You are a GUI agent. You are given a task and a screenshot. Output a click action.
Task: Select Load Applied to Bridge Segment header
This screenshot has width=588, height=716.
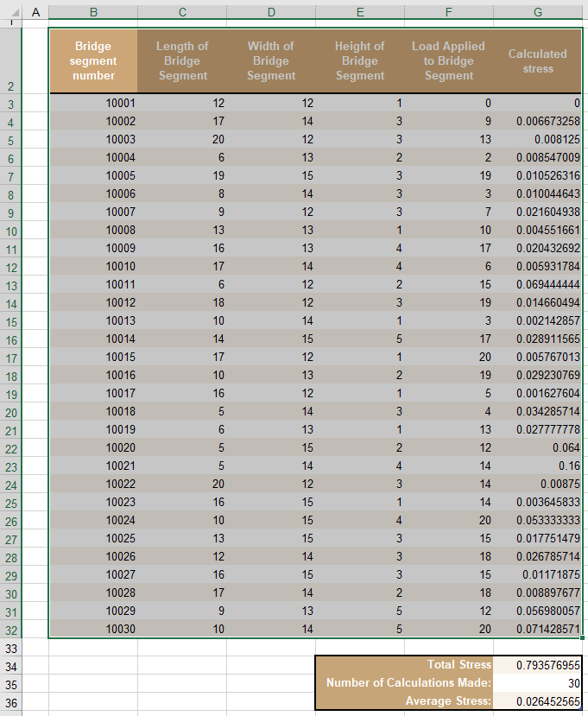[x=449, y=60]
